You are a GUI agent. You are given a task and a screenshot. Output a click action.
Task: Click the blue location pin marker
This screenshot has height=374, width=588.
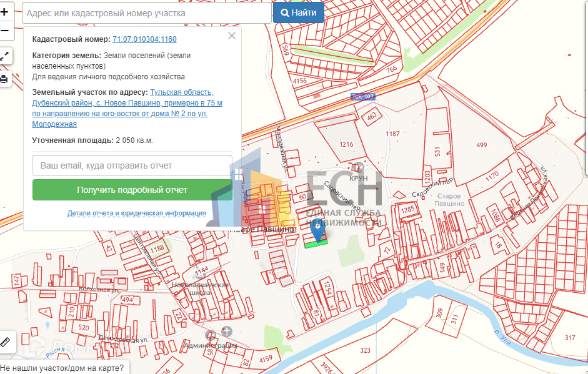click(x=319, y=230)
